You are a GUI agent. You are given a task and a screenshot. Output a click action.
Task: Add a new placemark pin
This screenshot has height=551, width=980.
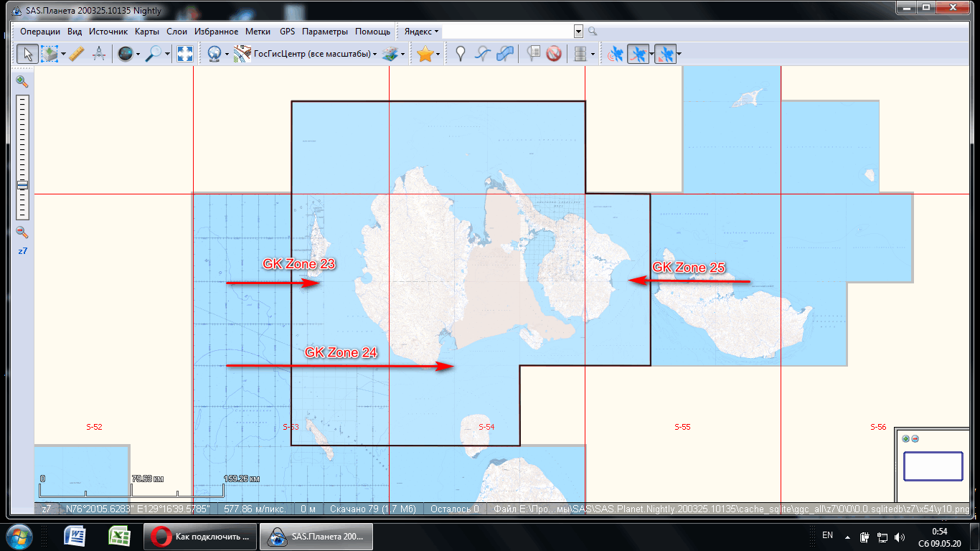point(461,54)
